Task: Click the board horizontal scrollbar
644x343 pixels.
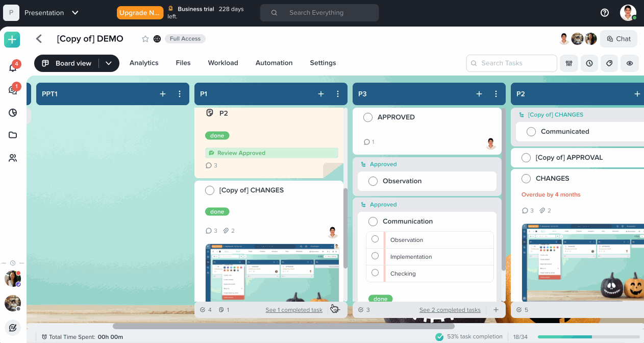Action: (x=283, y=326)
